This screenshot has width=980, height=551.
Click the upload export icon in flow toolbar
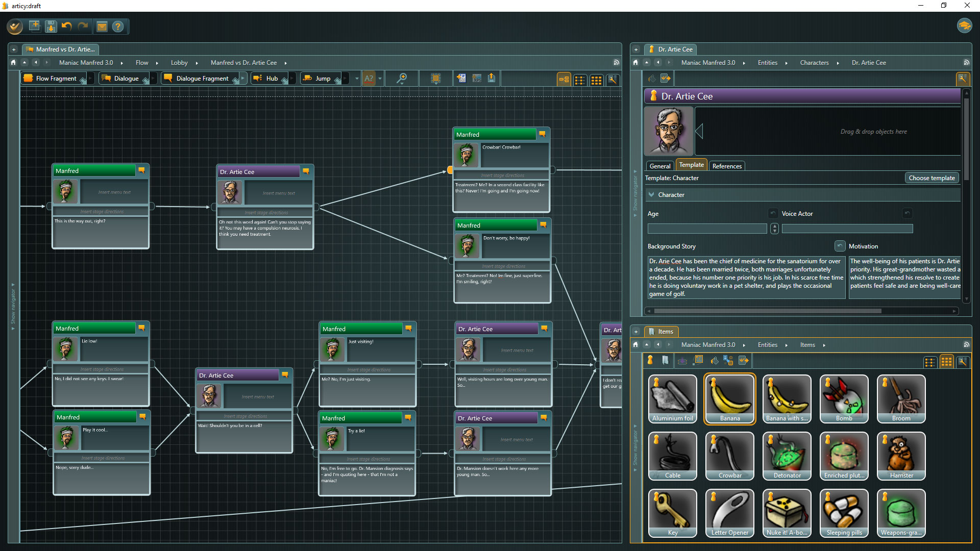click(492, 78)
